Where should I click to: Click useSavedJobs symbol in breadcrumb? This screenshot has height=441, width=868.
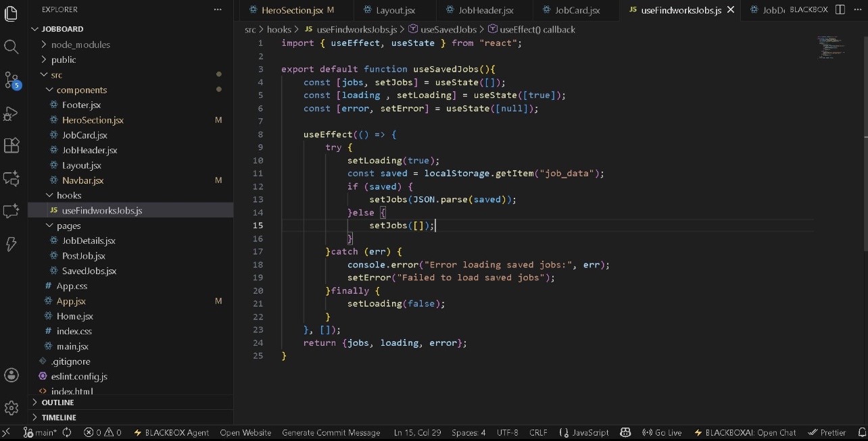pos(443,30)
